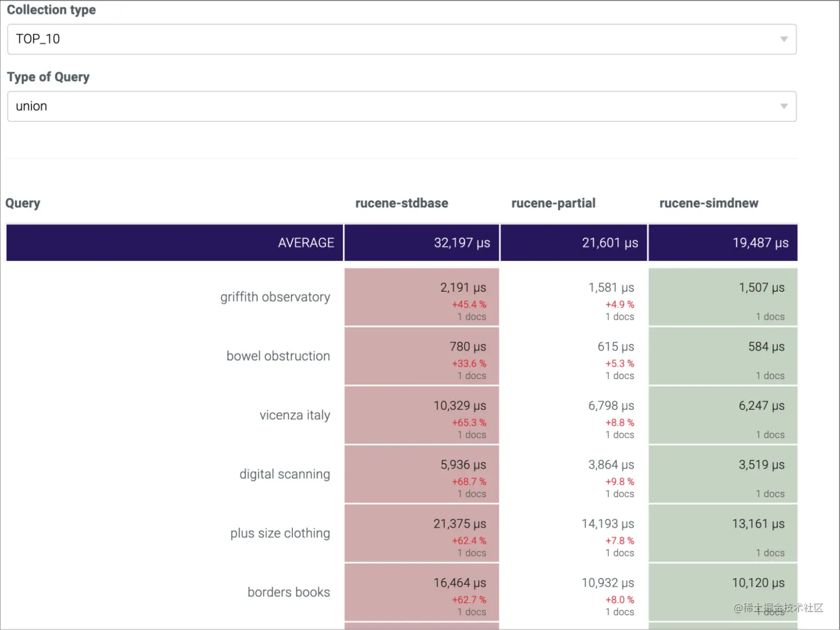Click the rucene-partial column header
The height and width of the screenshot is (630, 840).
(x=553, y=203)
